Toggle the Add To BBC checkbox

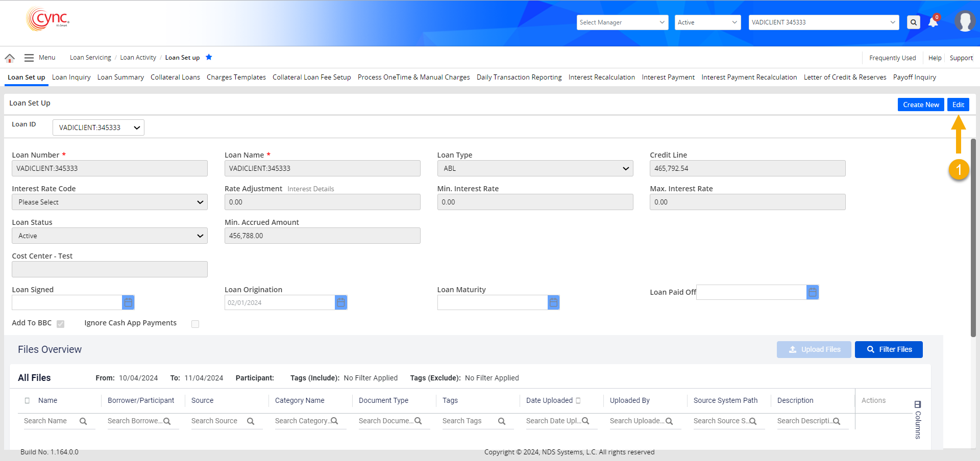tap(61, 324)
